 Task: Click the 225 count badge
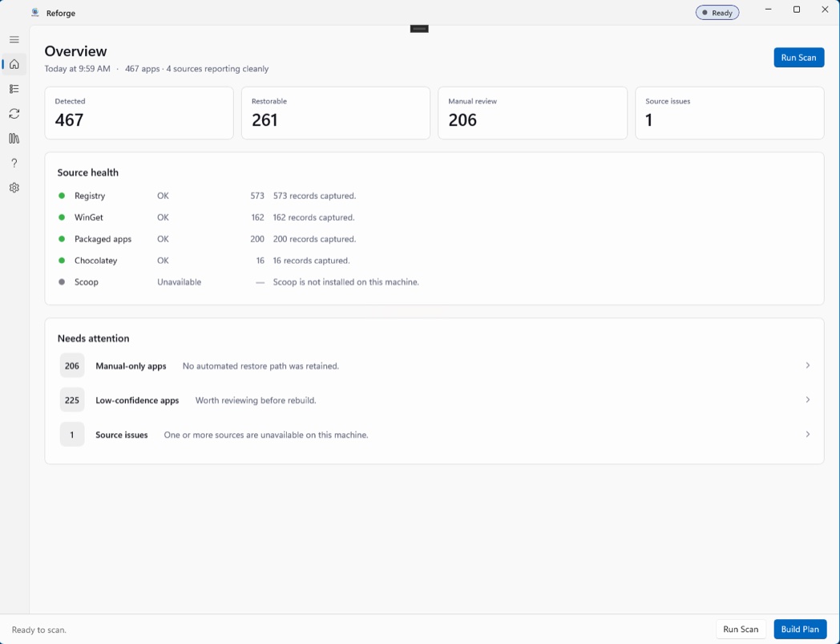[x=72, y=400]
